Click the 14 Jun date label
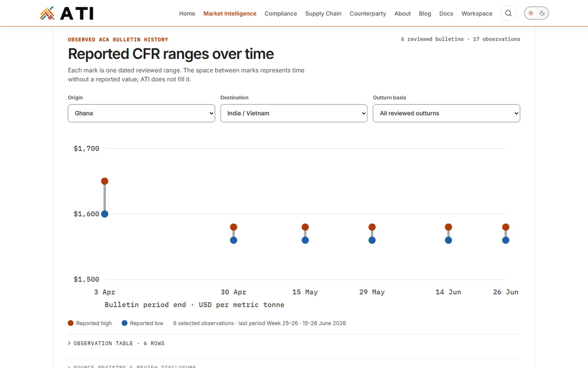This screenshot has width=588, height=368. point(448,292)
